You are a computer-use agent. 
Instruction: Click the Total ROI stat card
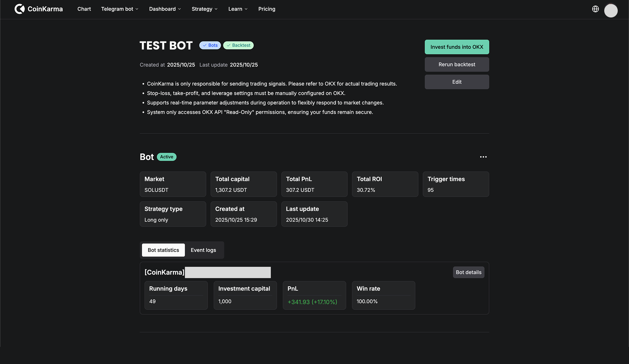tap(385, 184)
